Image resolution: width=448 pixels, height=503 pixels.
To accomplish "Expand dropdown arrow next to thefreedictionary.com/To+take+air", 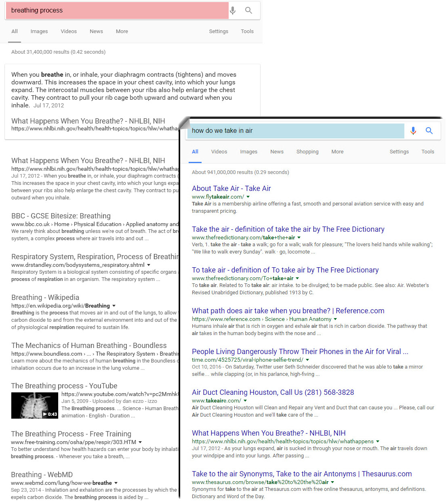I will pyautogui.click(x=297, y=279).
